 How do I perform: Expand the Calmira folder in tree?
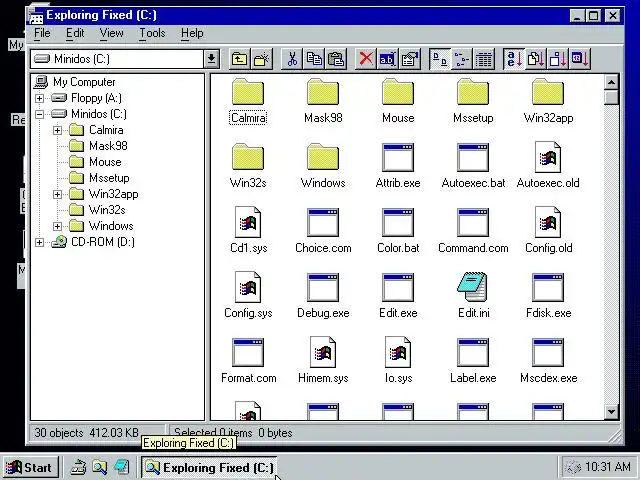tap(58, 130)
